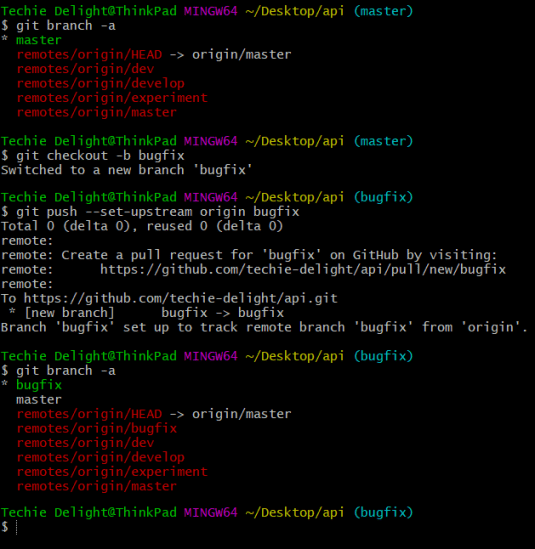The image size is (535, 549).
Task: Click 'remotes/origin/dev' in the listing containing remotes/origin/bugfix
Action: tap(85, 443)
